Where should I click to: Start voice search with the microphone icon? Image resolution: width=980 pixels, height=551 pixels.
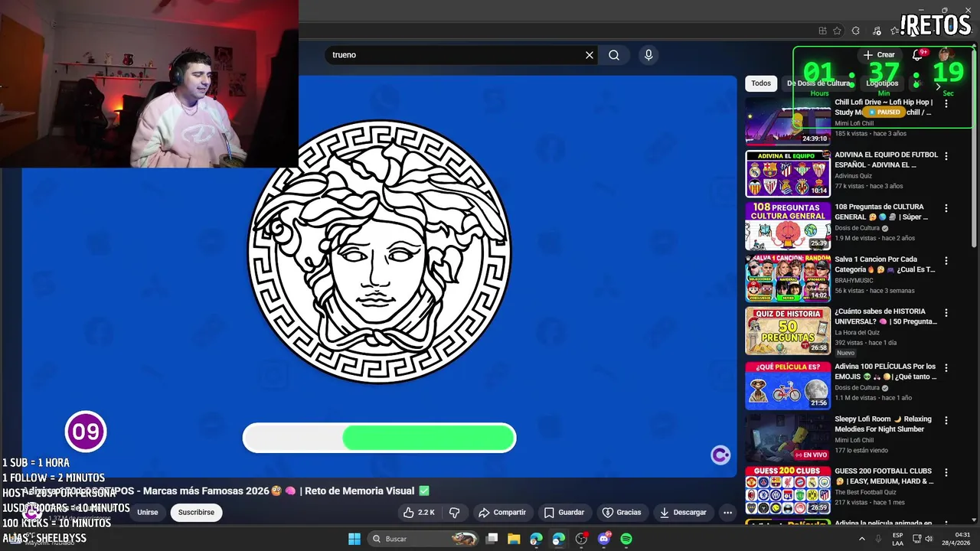point(648,55)
